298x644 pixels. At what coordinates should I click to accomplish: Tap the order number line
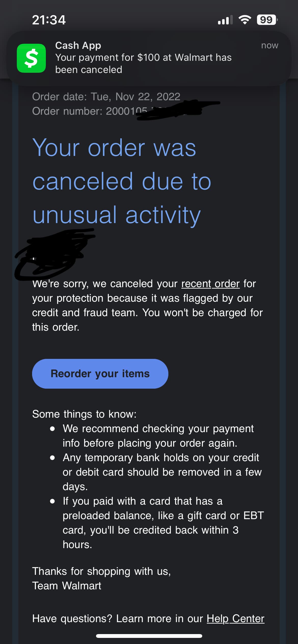tap(89, 111)
